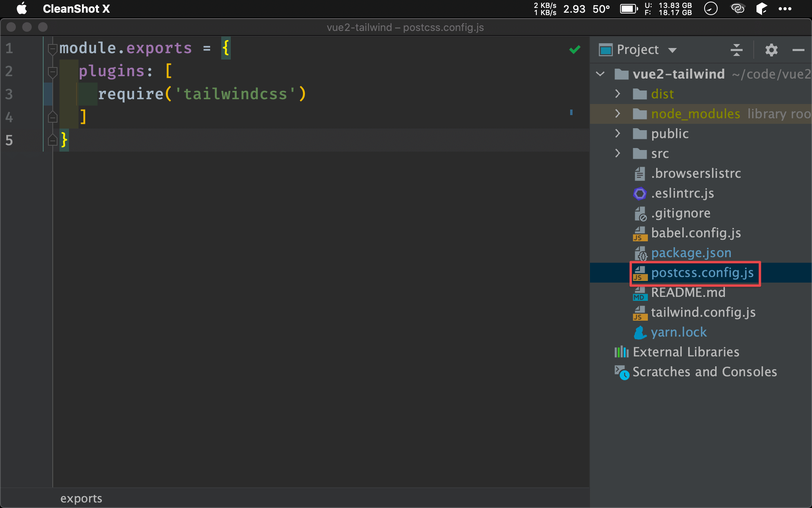The width and height of the screenshot is (812, 508).
Task: Click the 'tailwindcss' string in editor
Action: pos(236,94)
